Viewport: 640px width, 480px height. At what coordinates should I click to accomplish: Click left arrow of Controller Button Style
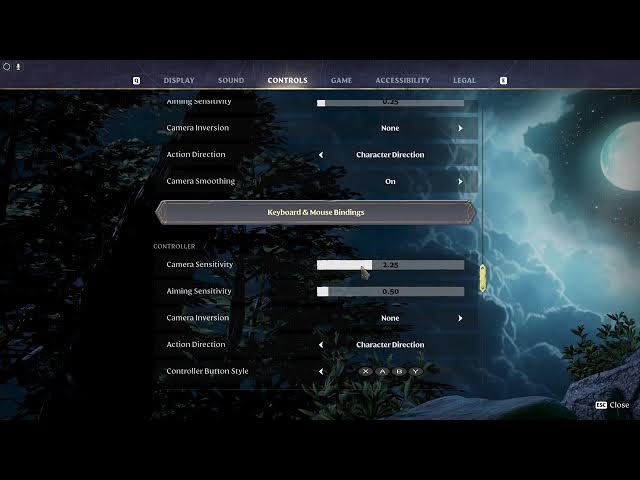click(x=321, y=371)
